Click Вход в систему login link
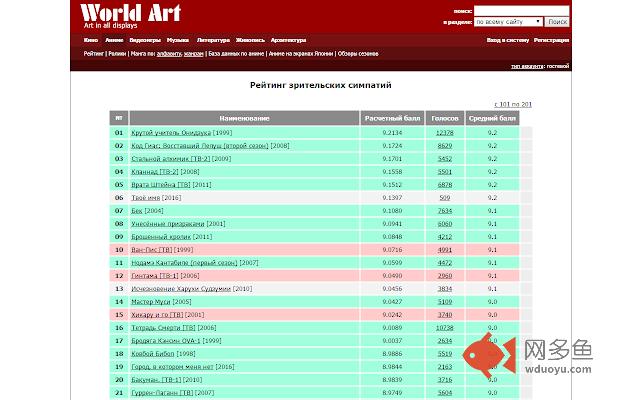 click(x=507, y=40)
